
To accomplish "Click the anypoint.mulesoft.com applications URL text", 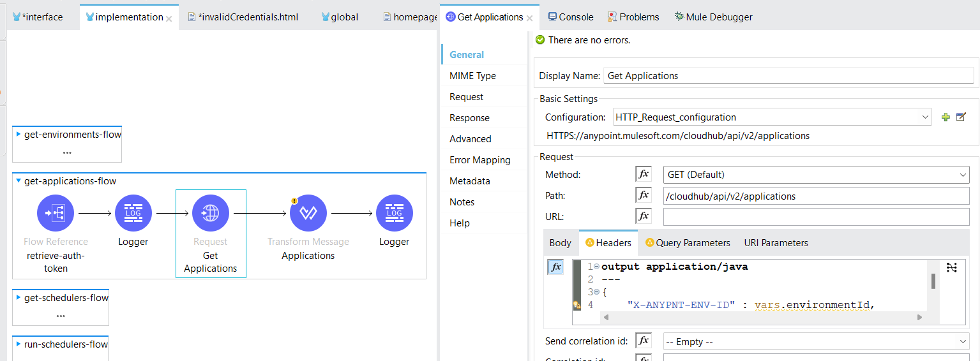I will pos(678,136).
